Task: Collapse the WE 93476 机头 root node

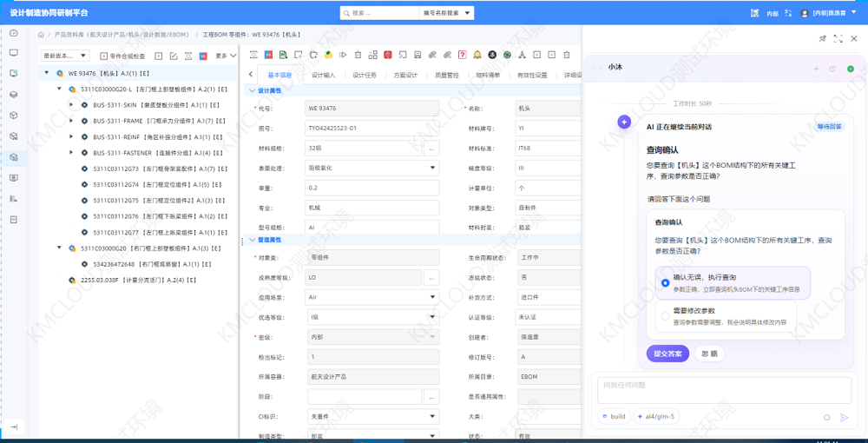Action: tap(47, 73)
